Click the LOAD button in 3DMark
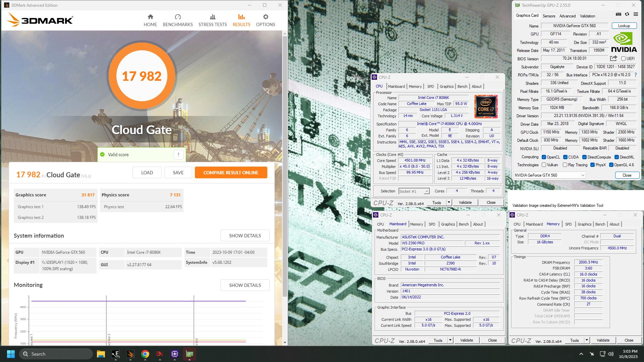644x362 pixels. tap(147, 173)
